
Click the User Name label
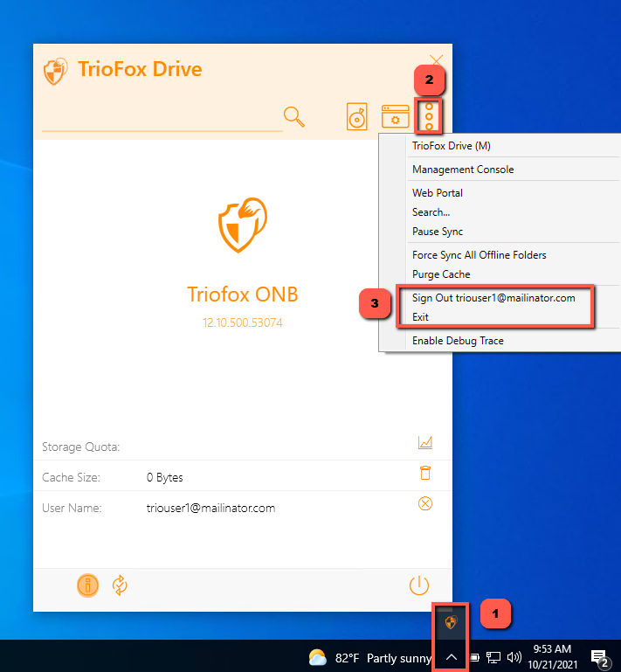coord(72,509)
